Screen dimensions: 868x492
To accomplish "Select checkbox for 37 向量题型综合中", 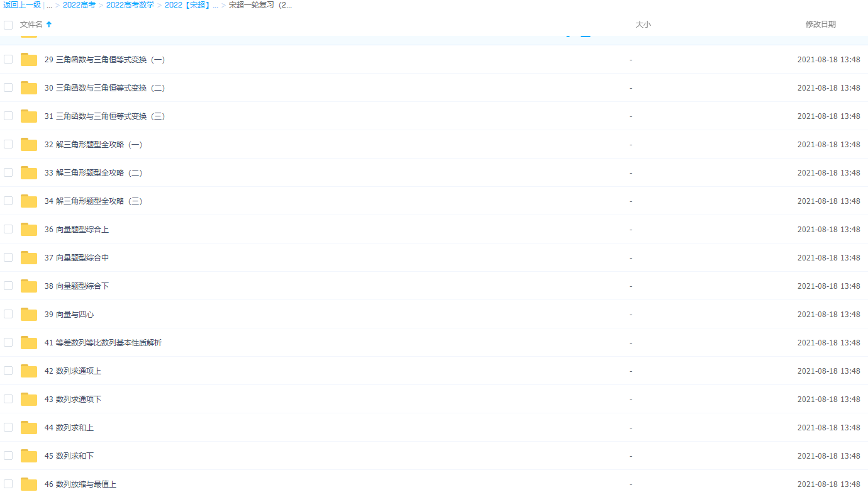I will [x=8, y=257].
